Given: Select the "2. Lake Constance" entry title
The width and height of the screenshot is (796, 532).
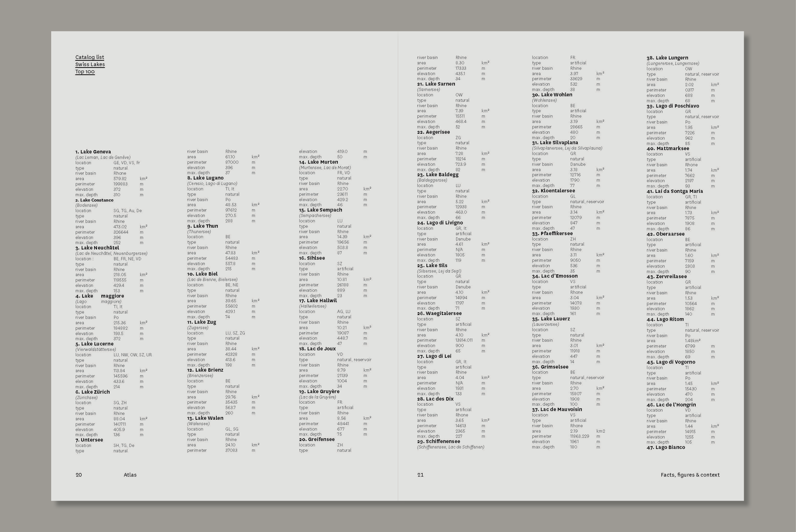Looking at the screenshot, I should coord(94,200).
